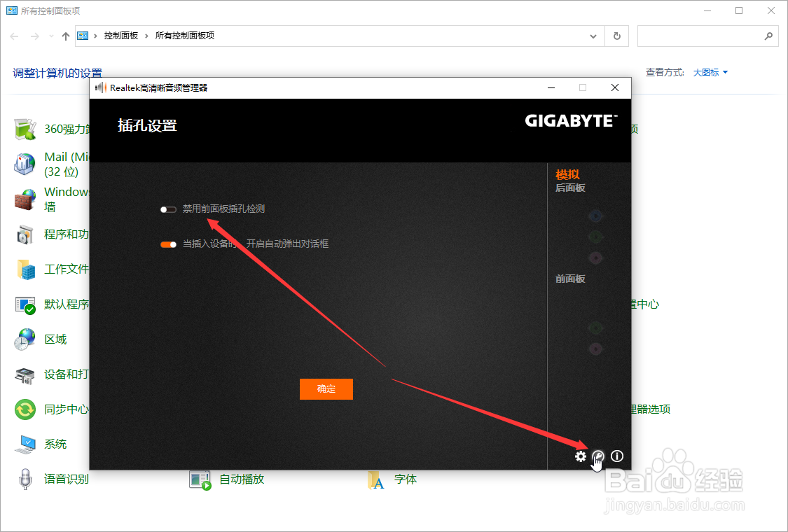The width and height of the screenshot is (788, 532).
Task: Click 控制面板 in the breadcrumb
Action: 121,36
